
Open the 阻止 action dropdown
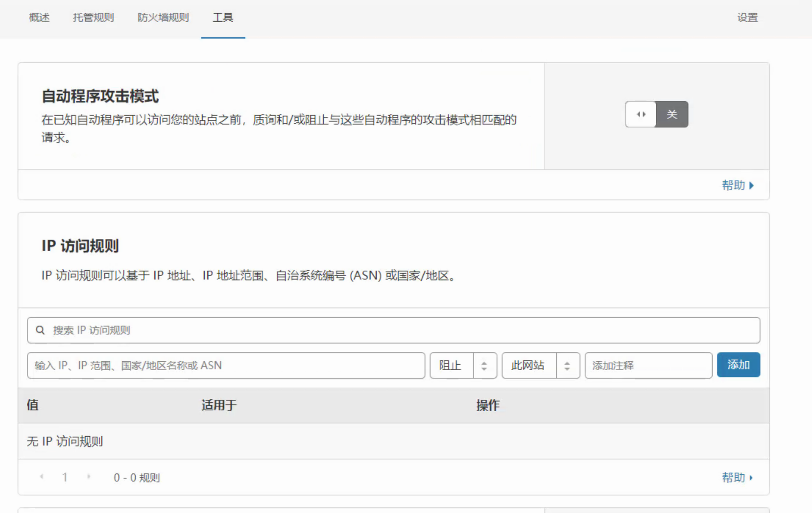tap(451, 366)
